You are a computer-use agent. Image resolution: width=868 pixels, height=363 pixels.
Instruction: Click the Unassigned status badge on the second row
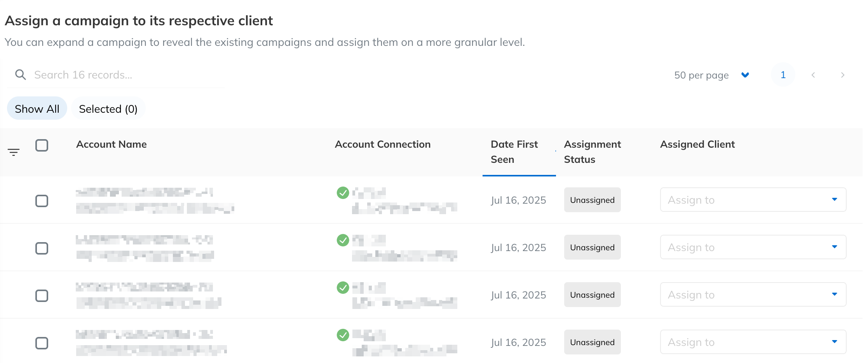pos(592,247)
